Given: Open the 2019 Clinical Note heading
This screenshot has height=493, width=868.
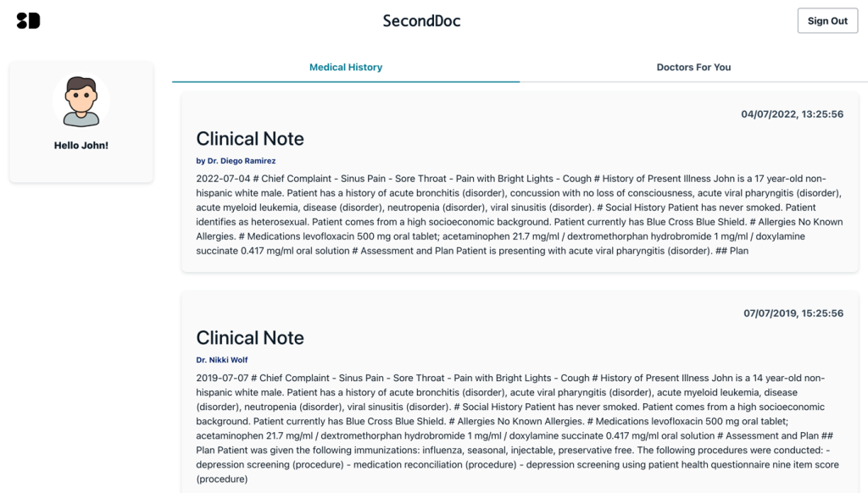Looking at the screenshot, I should click(x=250, y=337).
